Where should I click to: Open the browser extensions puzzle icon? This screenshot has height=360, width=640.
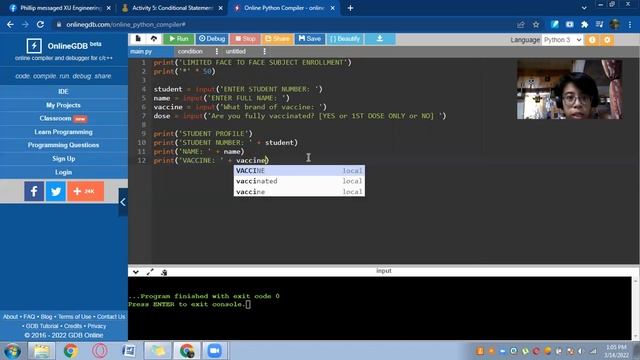(584, 24)
